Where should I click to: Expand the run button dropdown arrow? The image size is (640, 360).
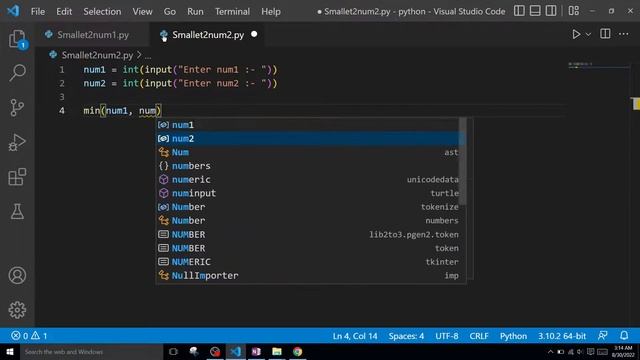[x=588, y=35]
